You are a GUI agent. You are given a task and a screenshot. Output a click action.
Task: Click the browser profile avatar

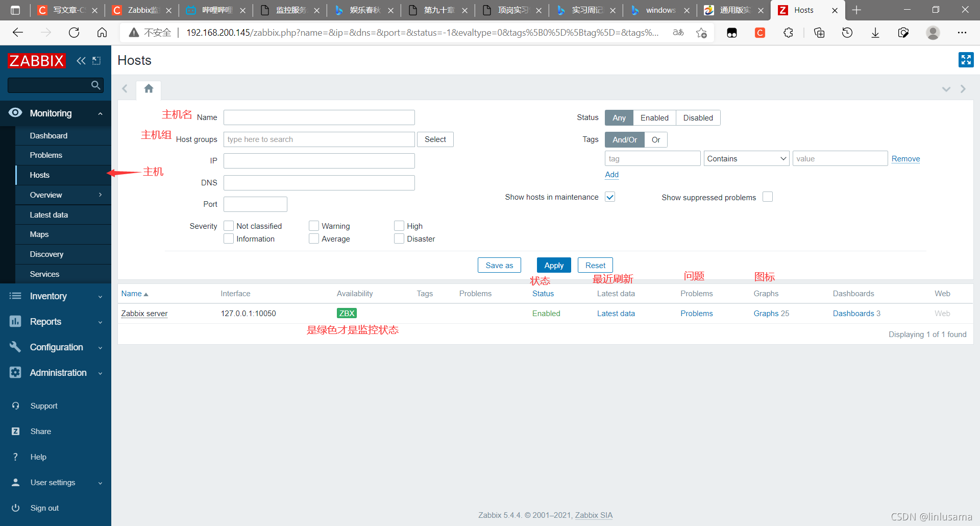point(933,33)
